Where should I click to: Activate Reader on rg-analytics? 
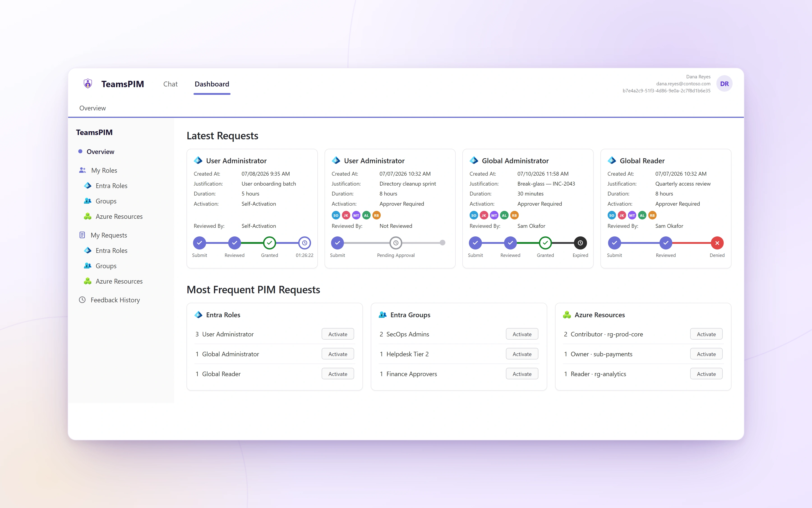tap(706, 374)
